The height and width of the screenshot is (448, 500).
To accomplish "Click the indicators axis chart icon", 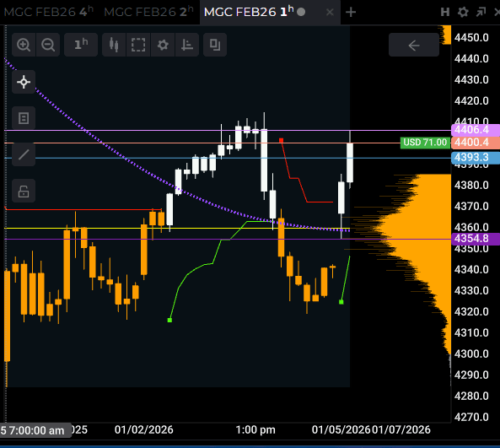I will (x=187, y=45).
